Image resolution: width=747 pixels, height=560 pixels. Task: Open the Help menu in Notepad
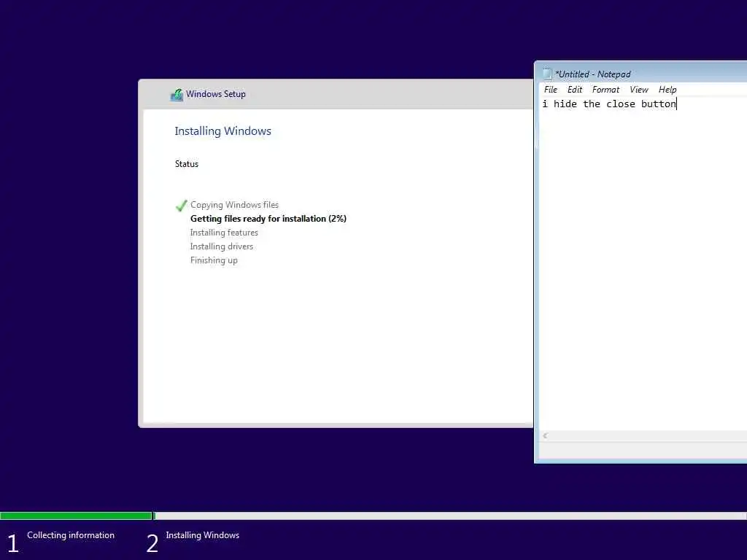click(x=667, y=90)
